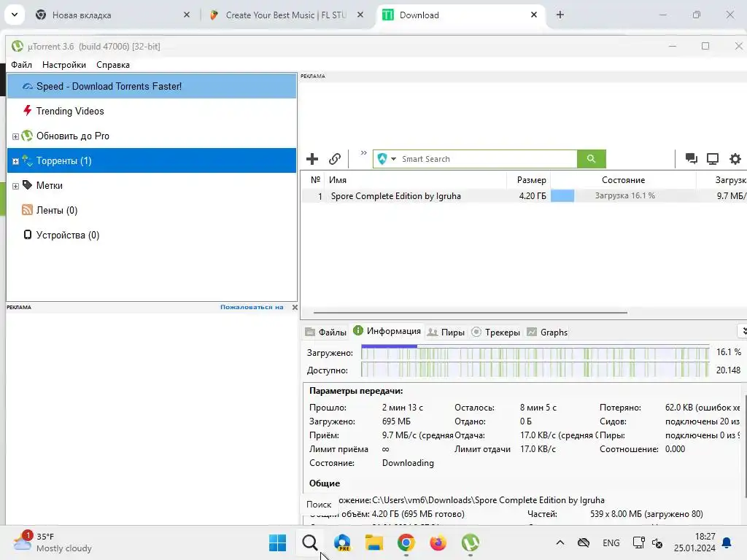Switch to the Пиры tab
Screen dimensions: 747x560
tap(446, 332)
